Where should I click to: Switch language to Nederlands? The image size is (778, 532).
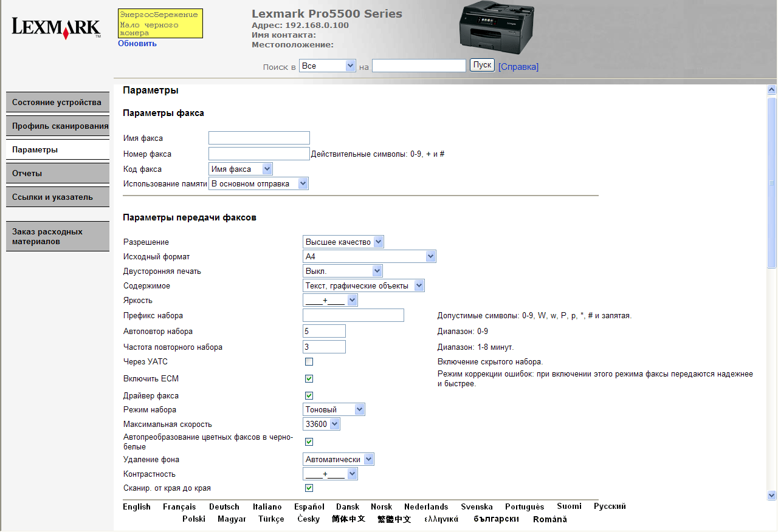[426, 506]
